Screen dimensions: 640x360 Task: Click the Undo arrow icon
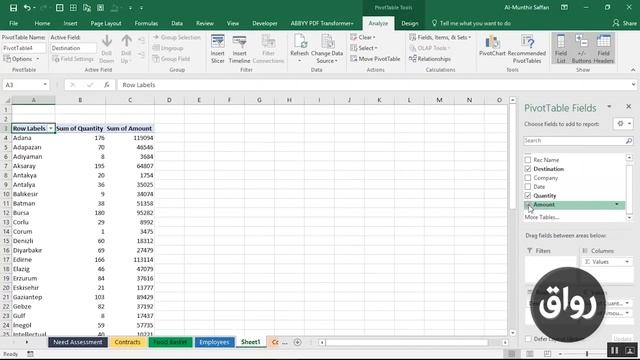click(x=27, y=8)
